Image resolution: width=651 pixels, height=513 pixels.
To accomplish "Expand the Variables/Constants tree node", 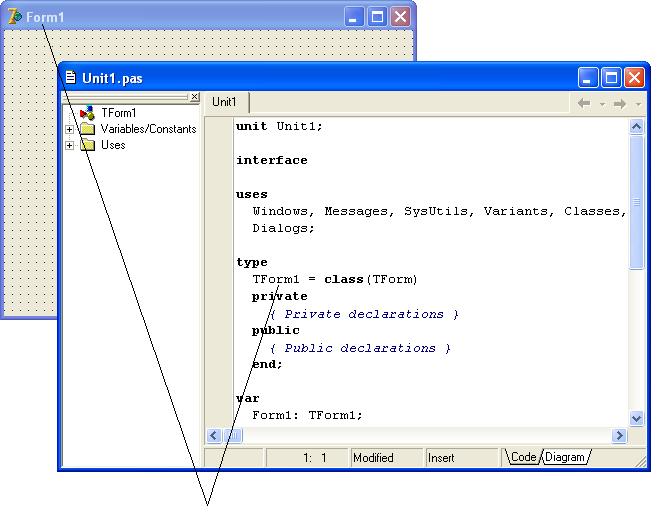I will click(69, 129).
